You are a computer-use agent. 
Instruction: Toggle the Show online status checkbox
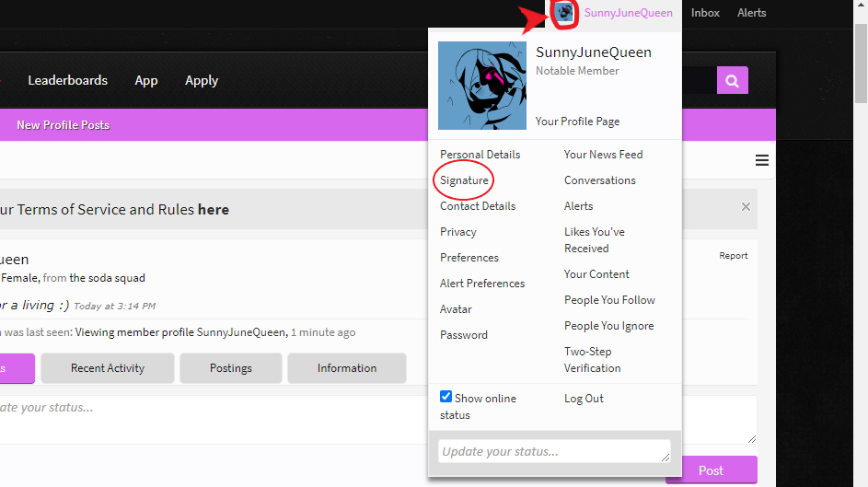click(446, 397)
